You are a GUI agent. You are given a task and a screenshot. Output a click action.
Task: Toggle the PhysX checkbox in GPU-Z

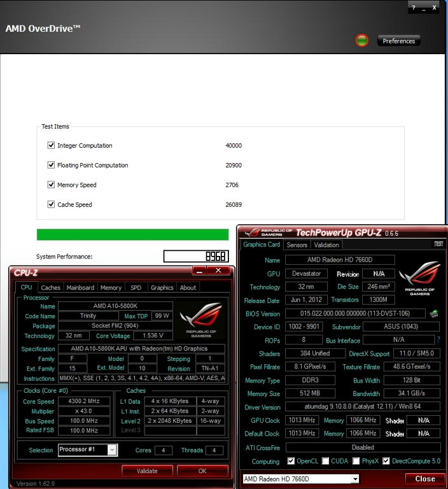(x=356, y=461)
